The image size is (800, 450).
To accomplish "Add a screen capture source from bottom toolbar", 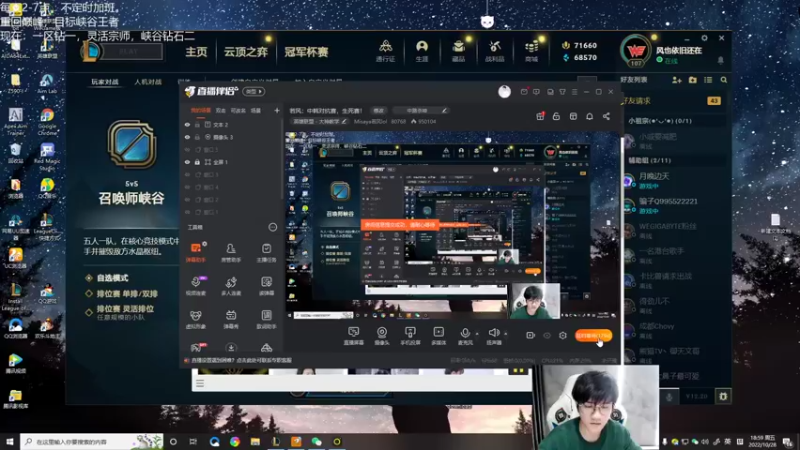I will coord(353,336).
